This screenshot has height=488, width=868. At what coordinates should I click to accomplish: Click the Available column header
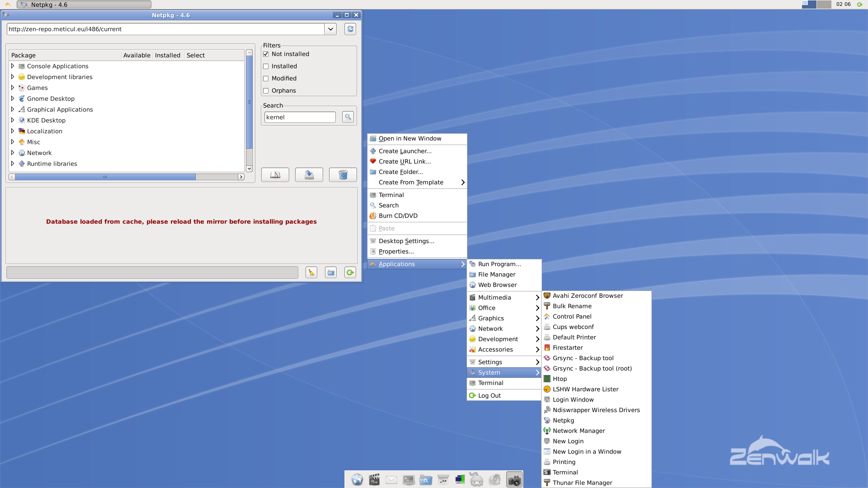137,55
